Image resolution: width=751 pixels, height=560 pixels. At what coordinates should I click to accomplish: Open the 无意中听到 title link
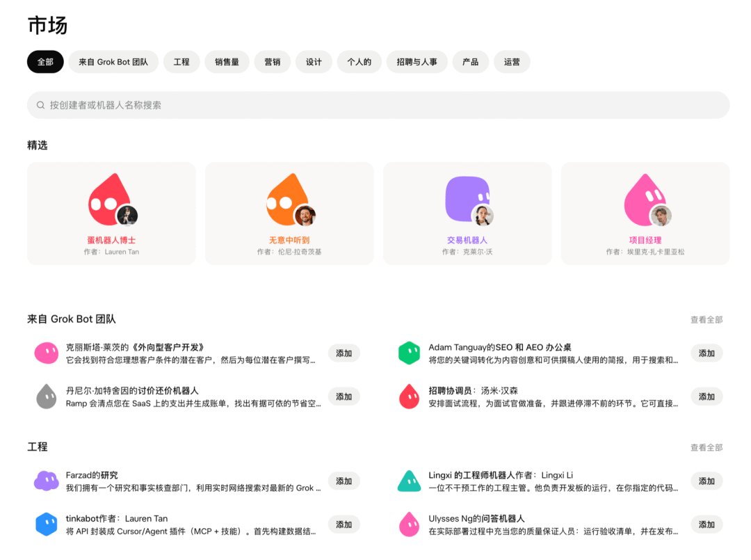point(289,240)
